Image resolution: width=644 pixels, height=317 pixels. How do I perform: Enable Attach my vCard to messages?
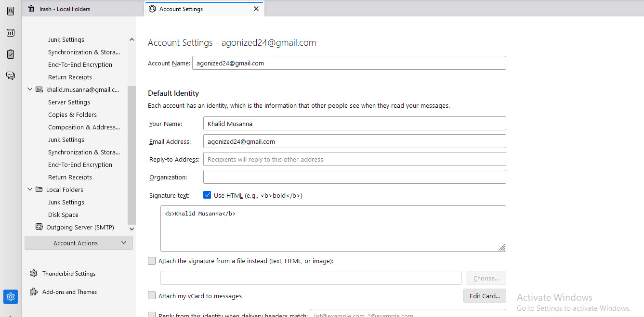coord(152,295)
